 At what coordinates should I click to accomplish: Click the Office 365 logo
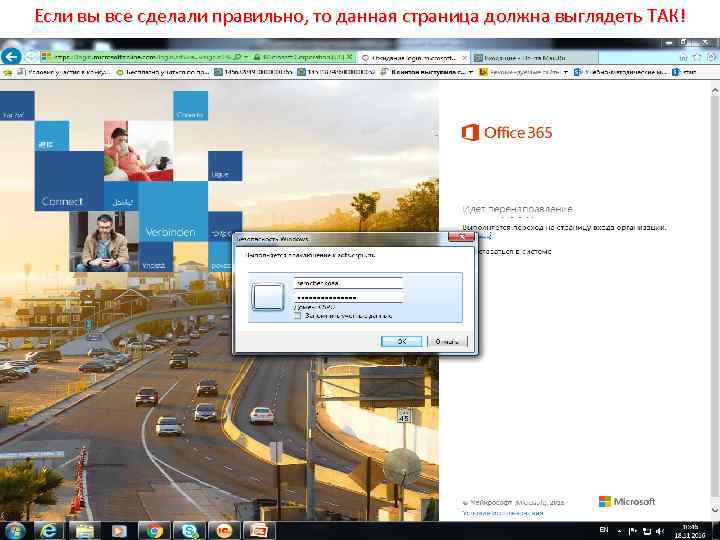506,133
